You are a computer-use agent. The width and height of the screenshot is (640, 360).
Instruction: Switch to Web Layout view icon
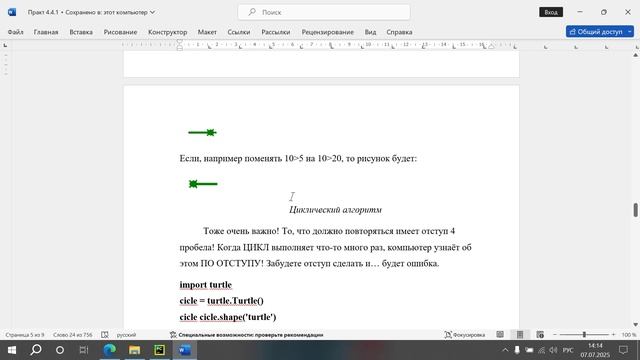540,335
